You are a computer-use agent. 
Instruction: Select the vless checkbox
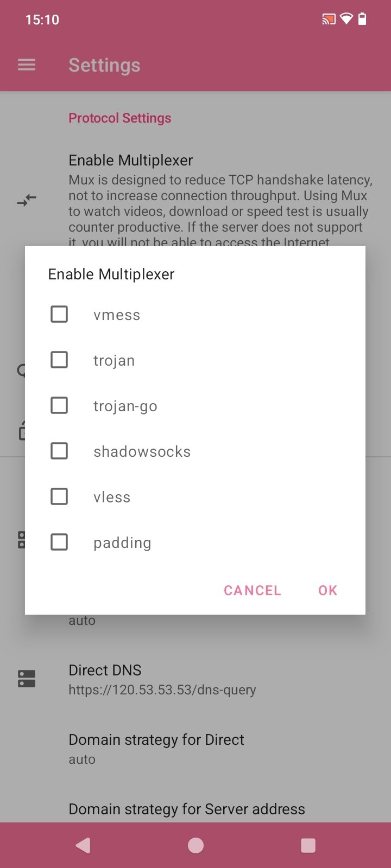(x=59, y=496)
